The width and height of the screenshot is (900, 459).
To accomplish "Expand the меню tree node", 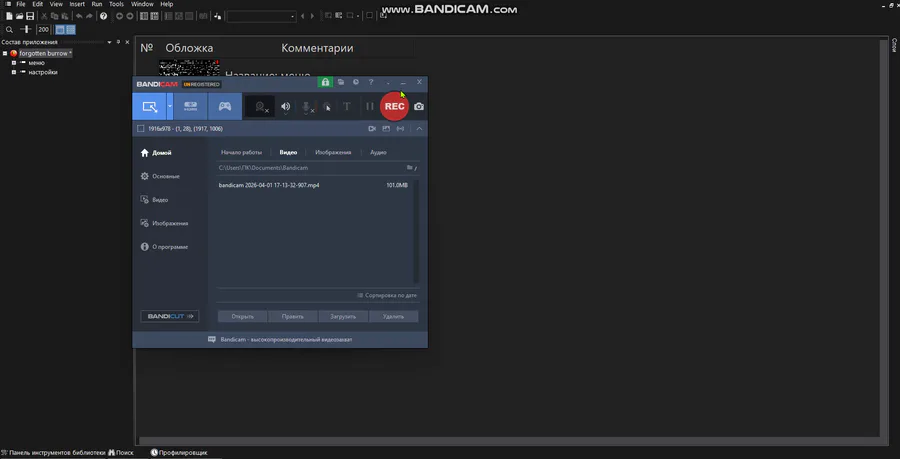I will pyautogui.click(x=14, y=63).
